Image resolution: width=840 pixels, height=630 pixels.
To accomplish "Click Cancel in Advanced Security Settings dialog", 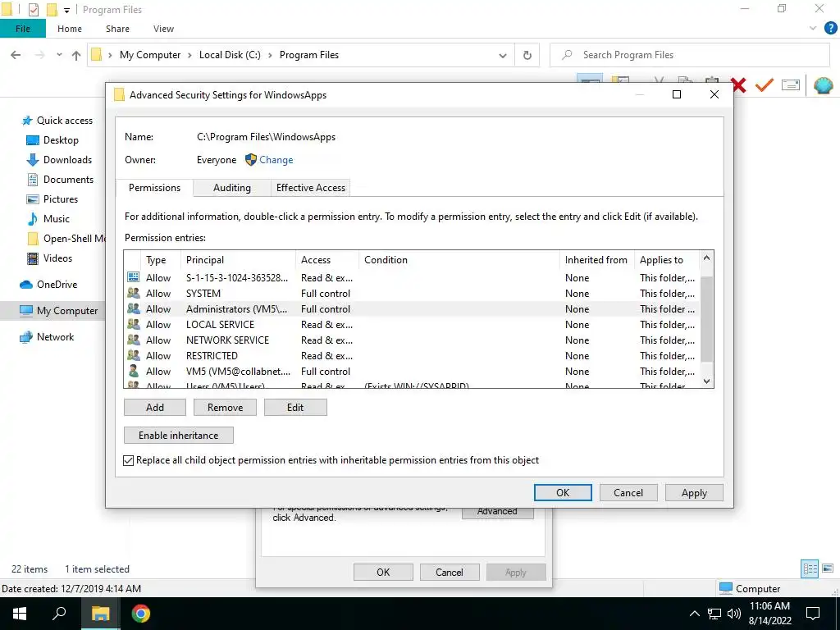I will point(628,493).
